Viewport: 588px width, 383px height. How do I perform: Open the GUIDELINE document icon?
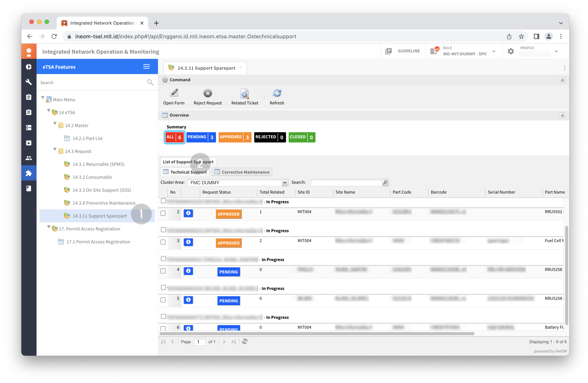point(388,51)
